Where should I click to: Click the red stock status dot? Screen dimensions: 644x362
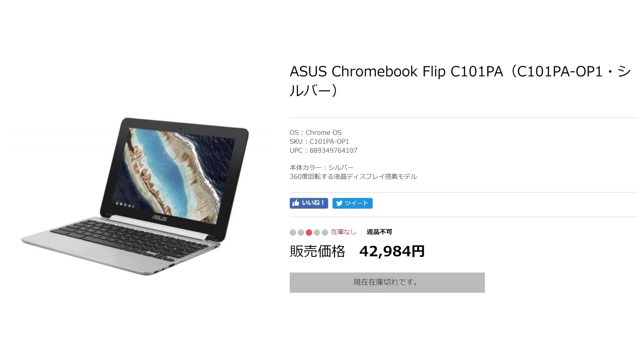coord(309,232)
